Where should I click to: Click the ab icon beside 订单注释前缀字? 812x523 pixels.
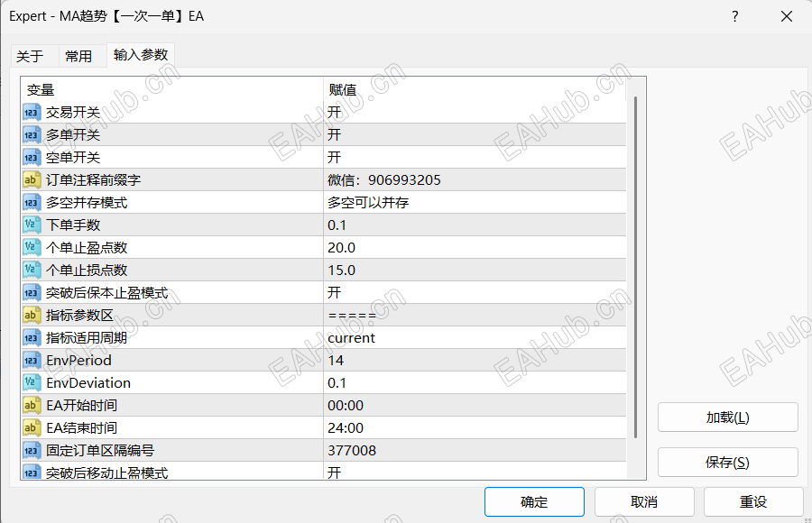click(32, 179)
